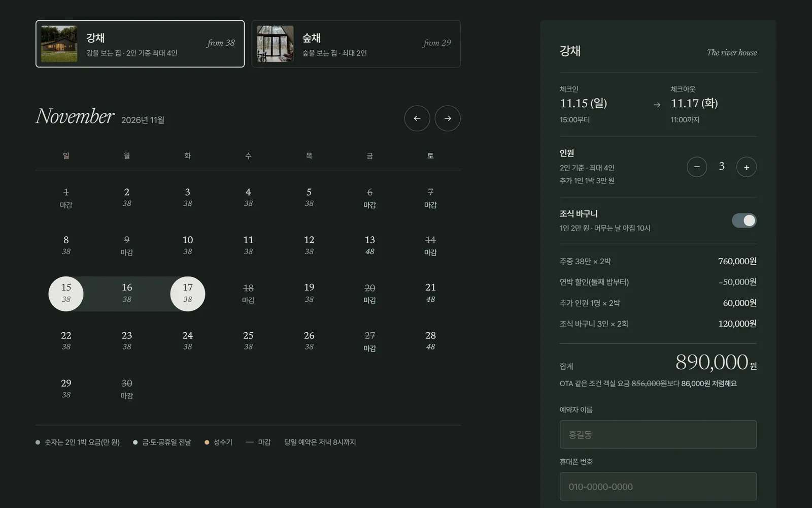
Task: Pick November 17 on the calendar
Action: coord(188,294)
